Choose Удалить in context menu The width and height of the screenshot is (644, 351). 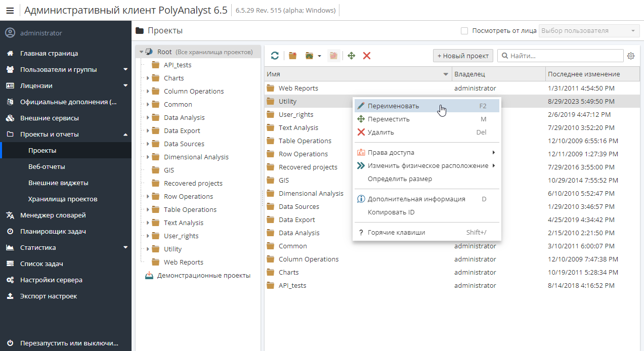pos(427,133)
